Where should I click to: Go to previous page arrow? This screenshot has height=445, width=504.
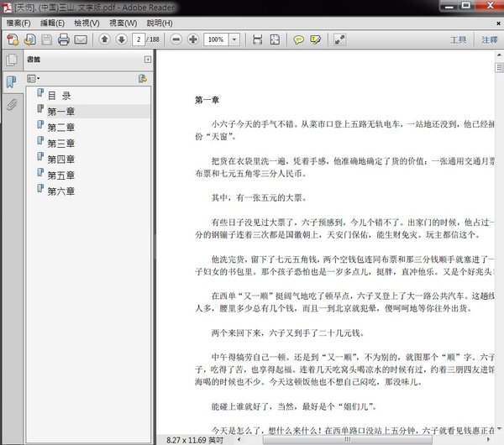click(104, 39)
